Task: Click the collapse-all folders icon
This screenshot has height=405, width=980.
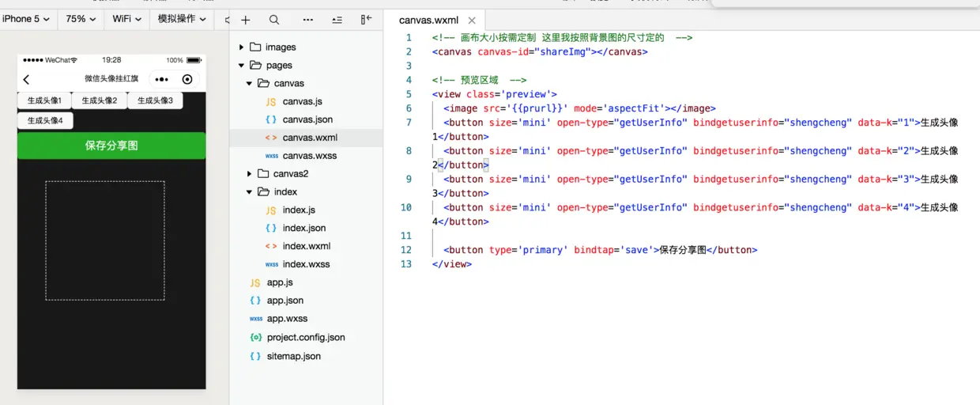Action: click(337, 20)
